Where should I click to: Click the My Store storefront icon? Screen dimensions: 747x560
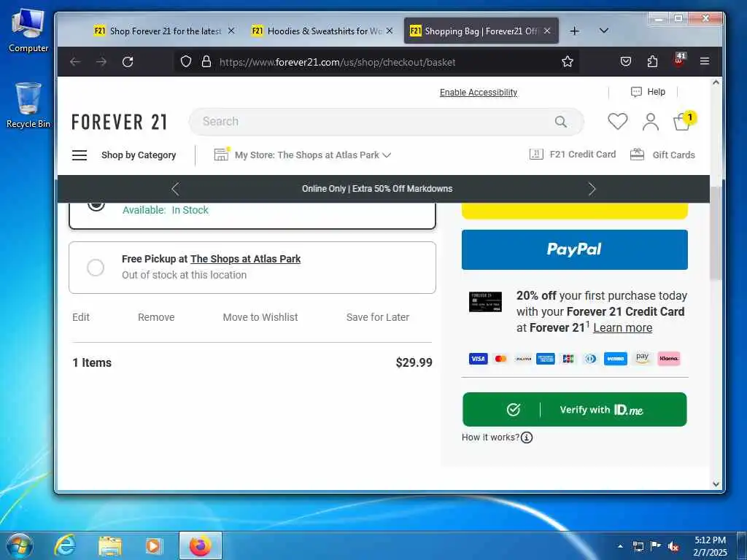coord(222,154)
